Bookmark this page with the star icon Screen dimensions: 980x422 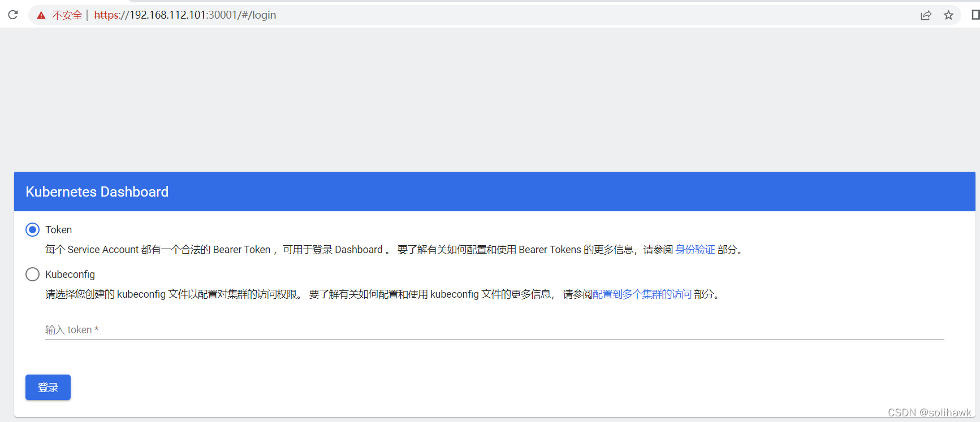948,15
